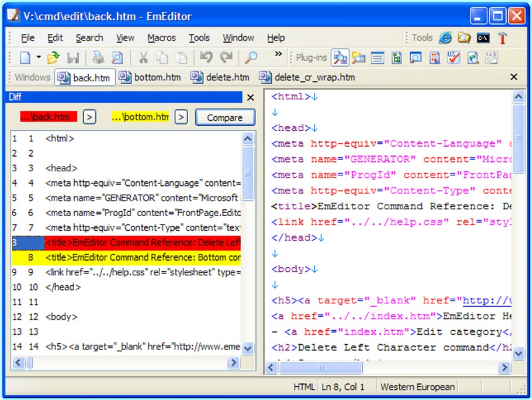The height and width of the screenshot is (400, 532).
Task: Click the 123 word count plug-in icon
Action: [x=491, y=58]
